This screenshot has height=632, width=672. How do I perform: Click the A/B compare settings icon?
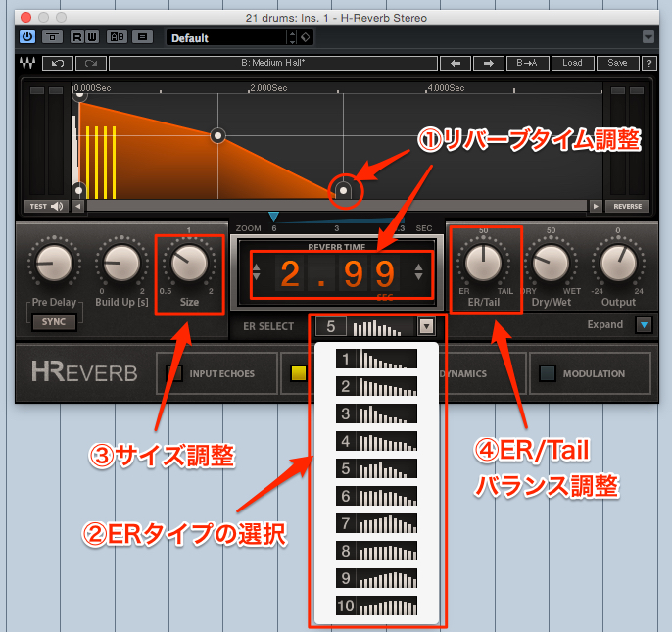(x=117, y=37)
